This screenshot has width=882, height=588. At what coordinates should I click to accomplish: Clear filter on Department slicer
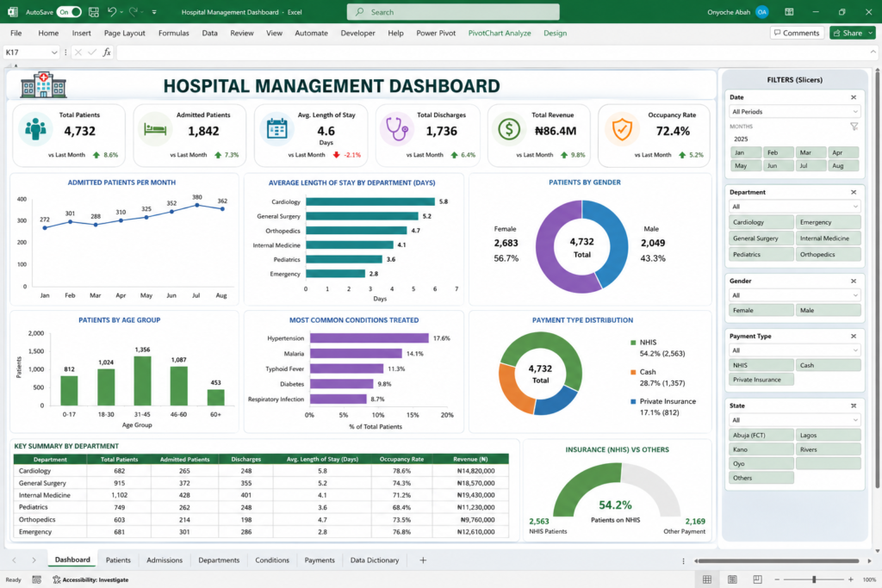(854, 192)
